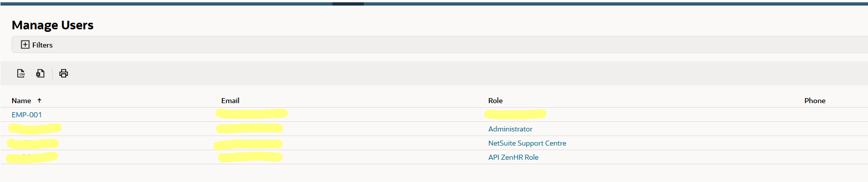Open the Administrator role link

pos(510,129)
